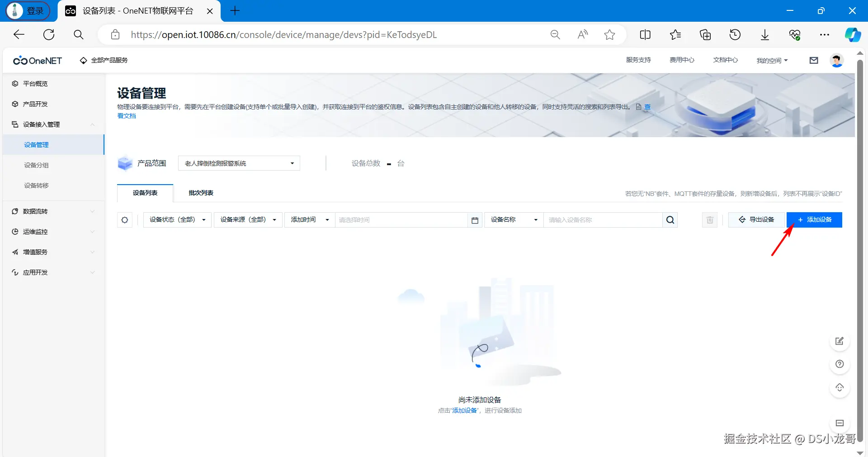868x457 pixels.
Task: Expand the 应用开发 section
Action: point(53,272)
